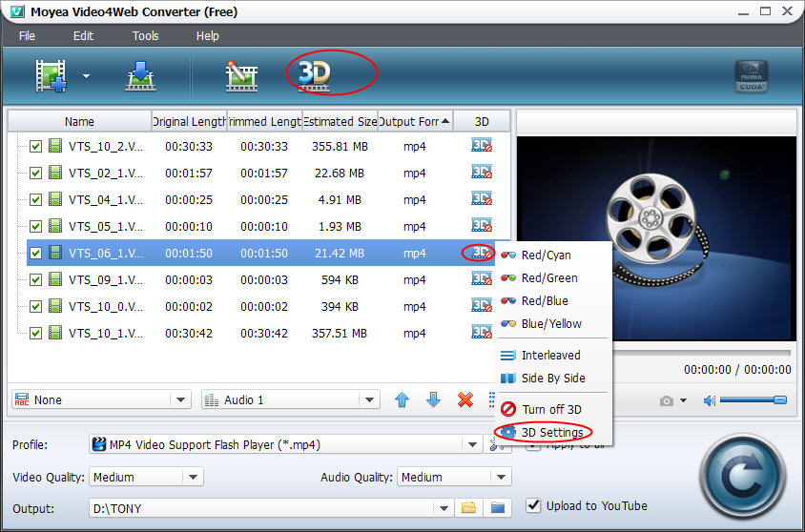Screen dimensions: 805x532
Task: Click the Add Video toolbar icon
Action: [51, 76]
